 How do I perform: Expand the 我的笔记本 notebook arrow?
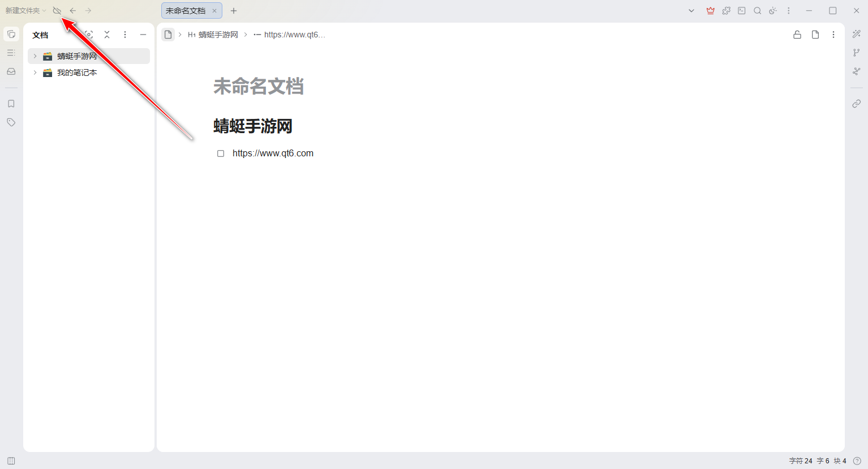point(35,73)
